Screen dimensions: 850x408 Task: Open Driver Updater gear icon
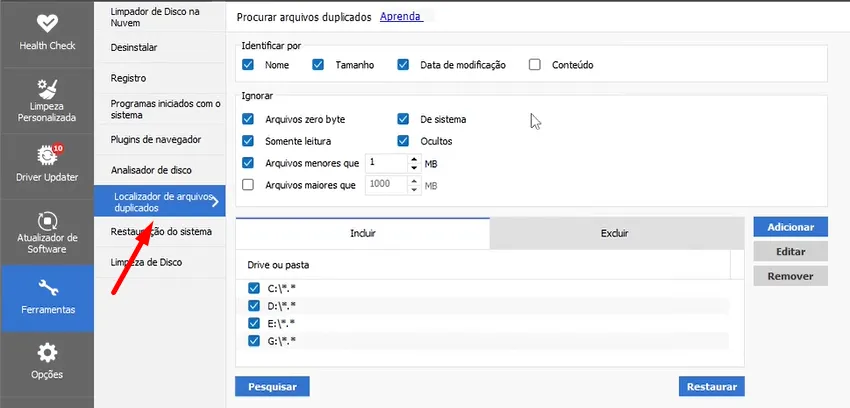tap(47, 155)
